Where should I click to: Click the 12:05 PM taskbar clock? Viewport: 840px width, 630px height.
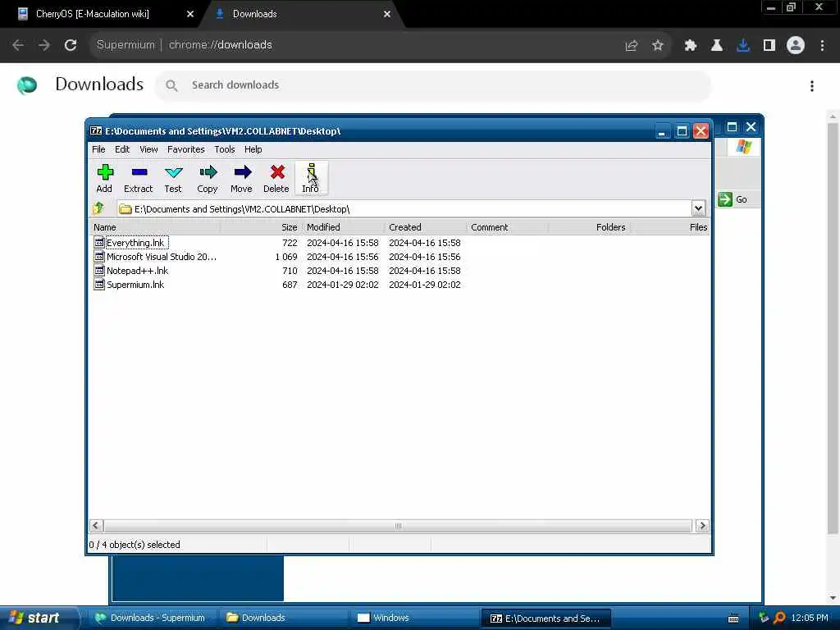(810, 618)
